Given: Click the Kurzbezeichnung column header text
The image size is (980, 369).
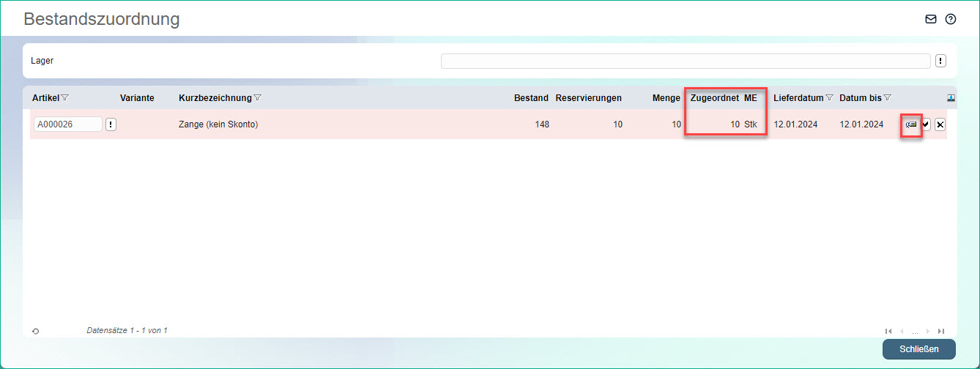Looking at the screenshot, I should coord(215,97).
